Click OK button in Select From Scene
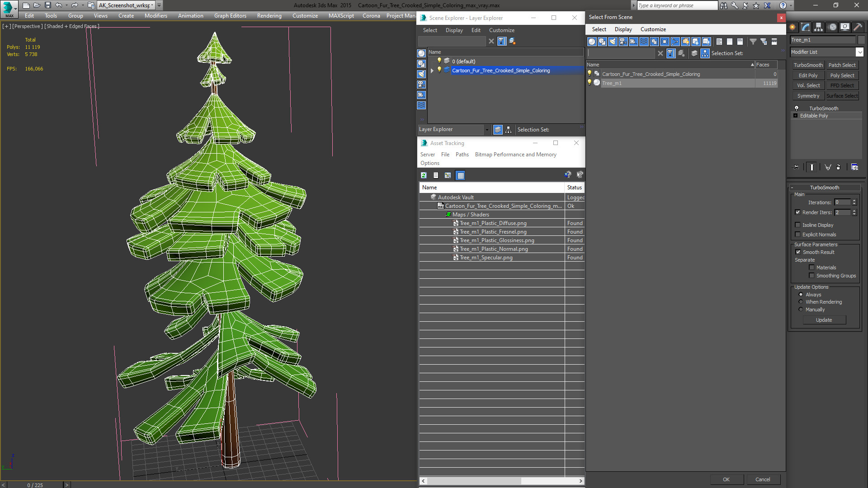Screen dimensions: 868x488 (x=726, y=479)
